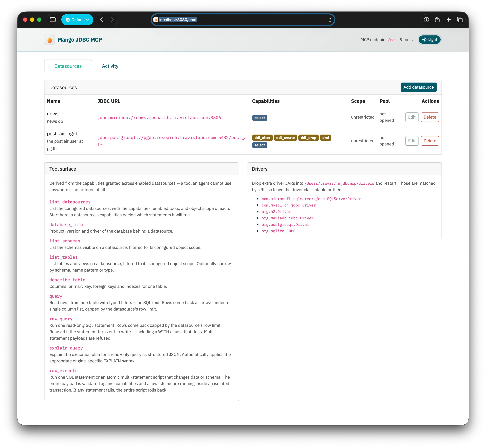The width and height of the screenshot is (486, 448).
Task: Click the org.sqlite.JDBC driver entry
Action: click(278, 231)
